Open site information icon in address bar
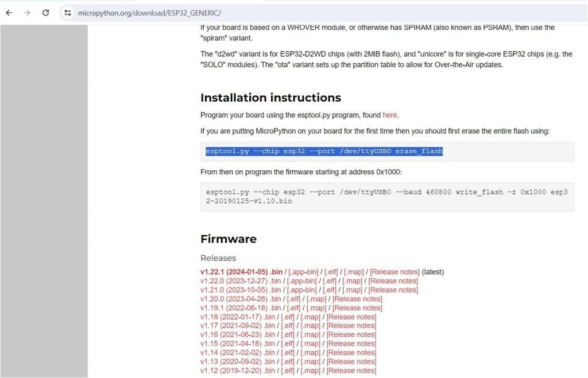The height and width of the screenshot is (378, 588). (x=68, y=13)
